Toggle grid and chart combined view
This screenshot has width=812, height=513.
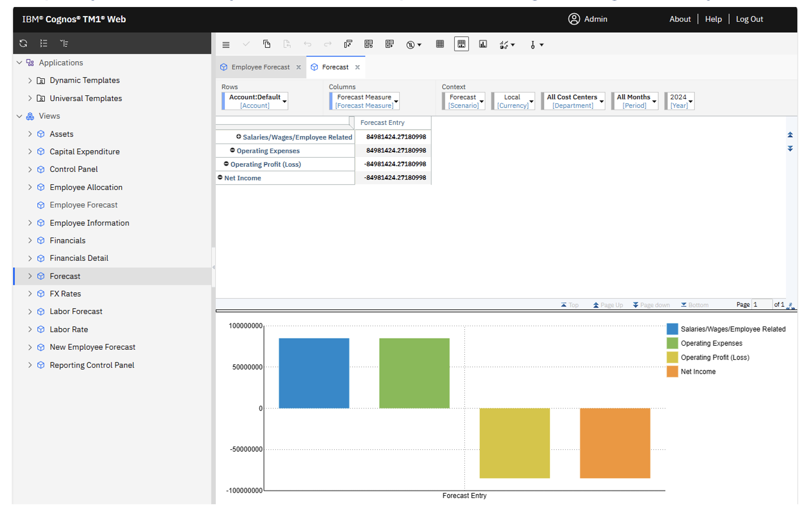(461, 44)
